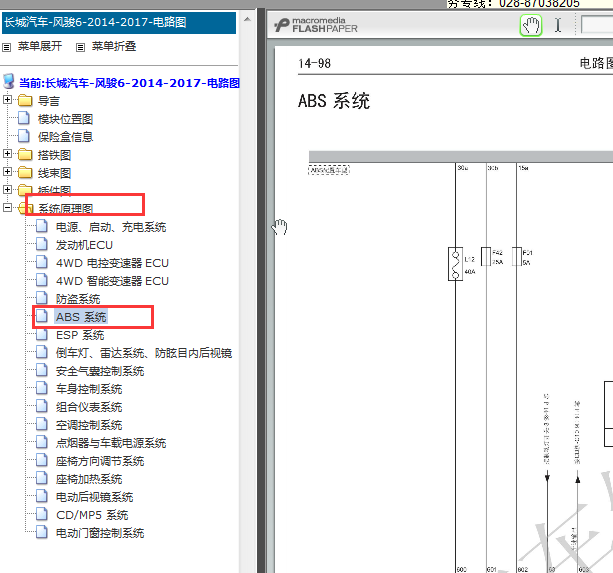
Task: Click the 导言 folder label
Action: [48, 101]
